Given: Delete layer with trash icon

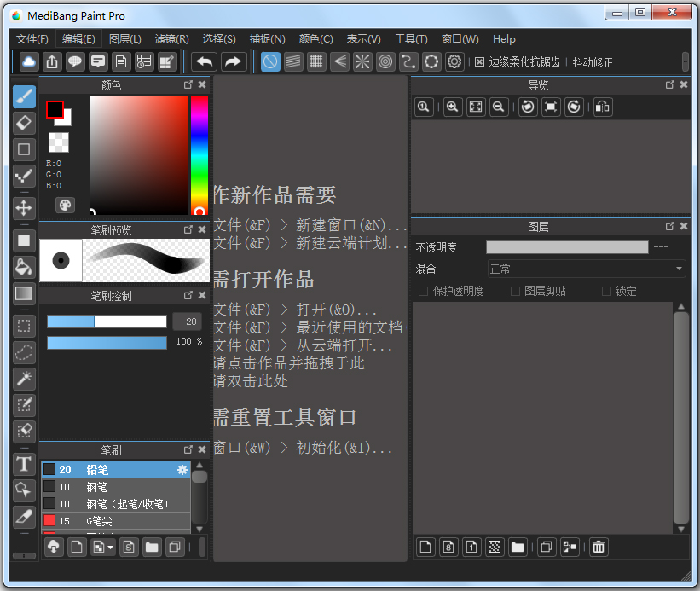Looking at the screenshot, I should (x=599, y=547).
